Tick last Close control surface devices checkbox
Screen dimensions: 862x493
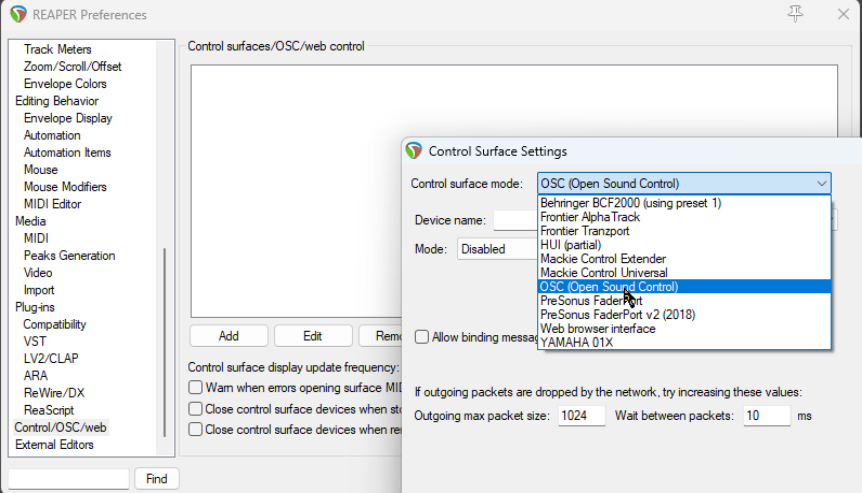point(195,429)
